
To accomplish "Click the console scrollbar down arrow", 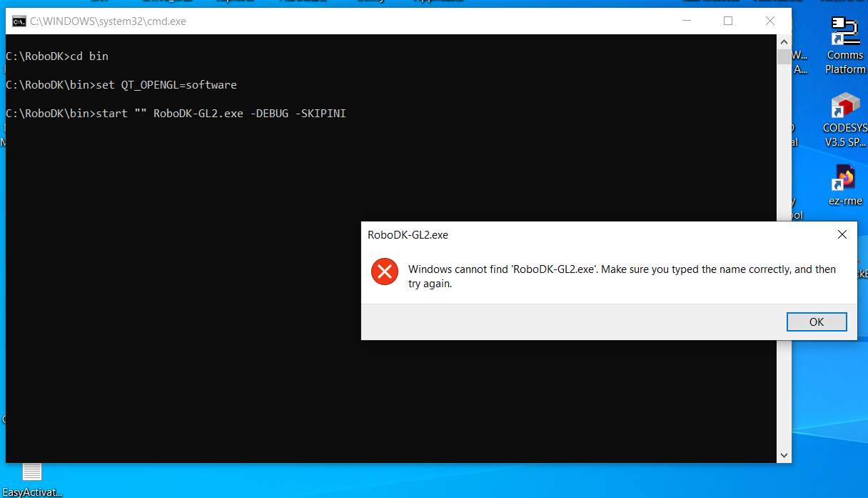I will pos(784,455).
